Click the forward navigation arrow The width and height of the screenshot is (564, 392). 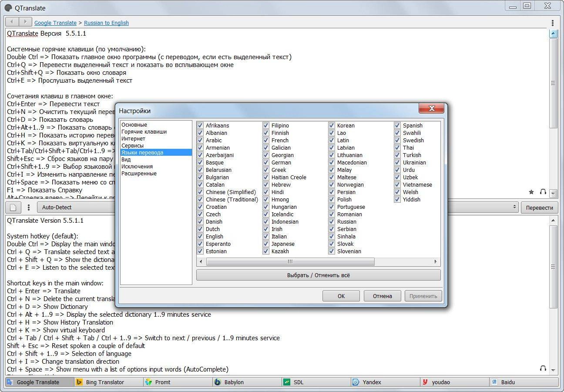click(25, 22)
